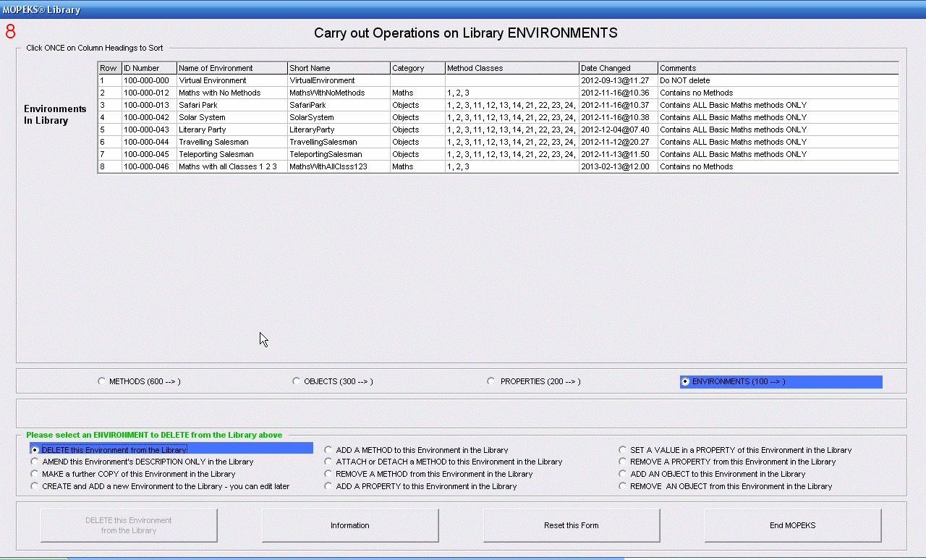
Task: Click ID cell 100-000-044
Action: coord(149,142)
